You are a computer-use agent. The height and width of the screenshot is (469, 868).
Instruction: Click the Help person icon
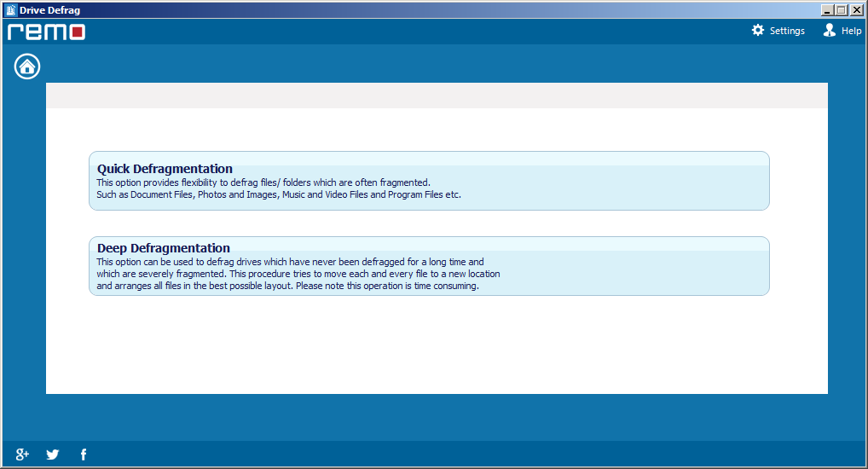829,31
